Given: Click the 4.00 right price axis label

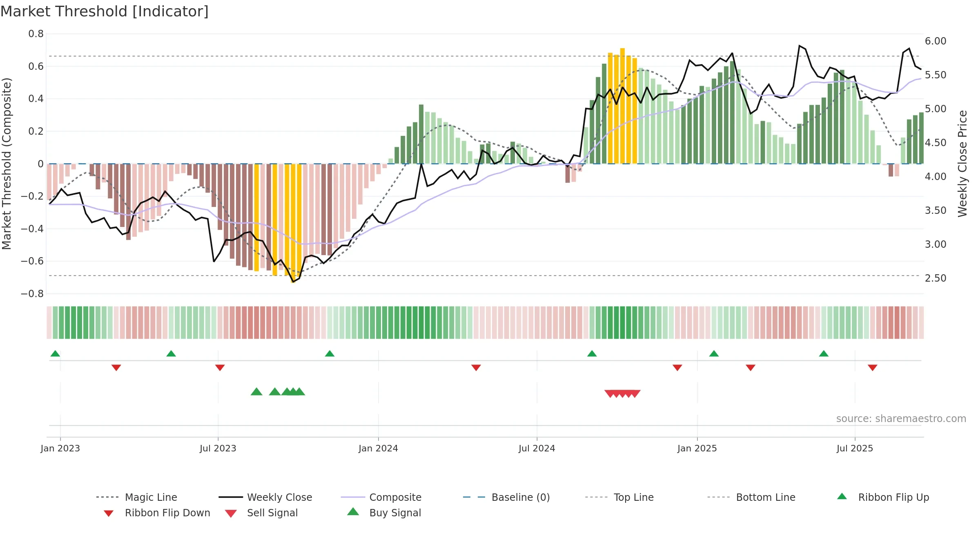Looking at the screenshot, I should click(935, 177).
